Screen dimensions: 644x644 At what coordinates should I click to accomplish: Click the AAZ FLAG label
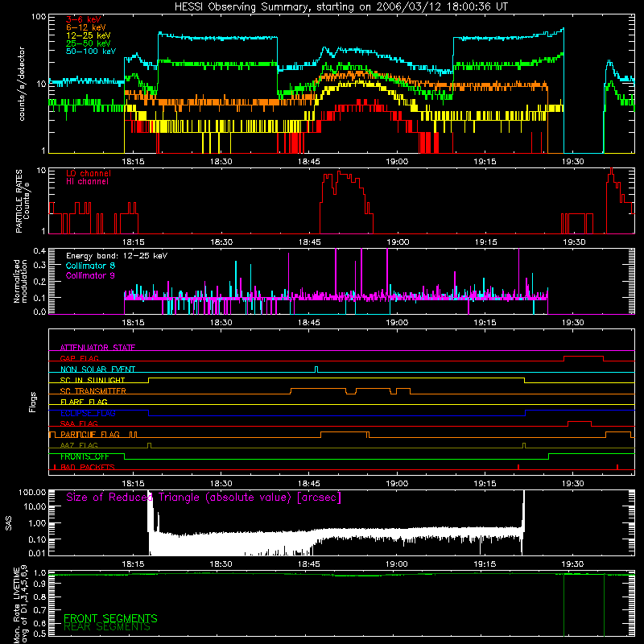click(79, 445)
